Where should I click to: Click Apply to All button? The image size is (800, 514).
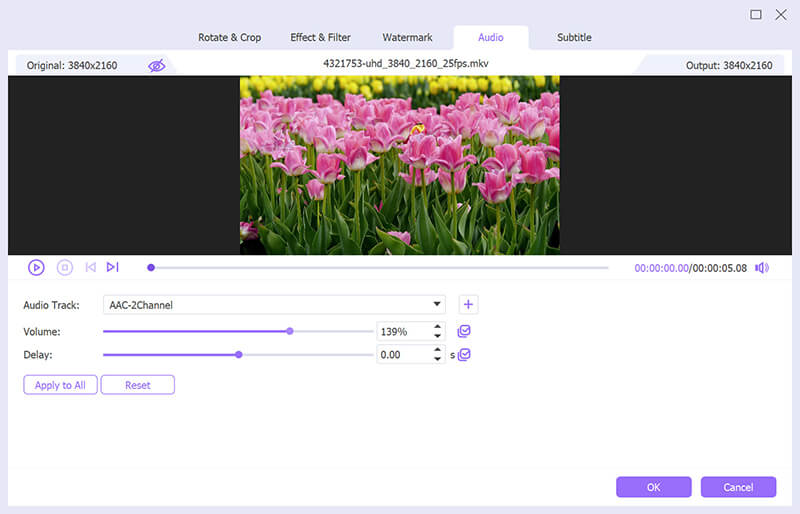click(60, 385)
